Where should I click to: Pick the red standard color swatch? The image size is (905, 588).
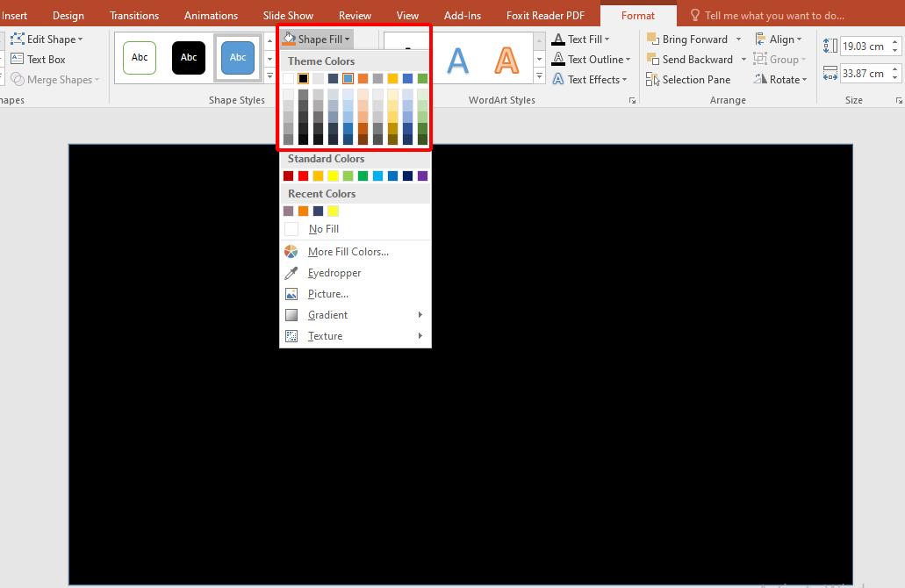(x=303, y=176)
